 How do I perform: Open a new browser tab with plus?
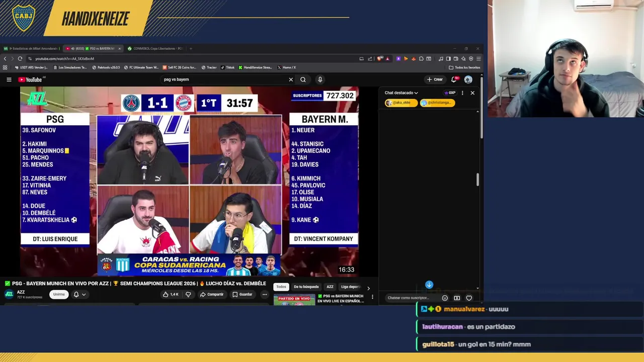pos(191,49)
